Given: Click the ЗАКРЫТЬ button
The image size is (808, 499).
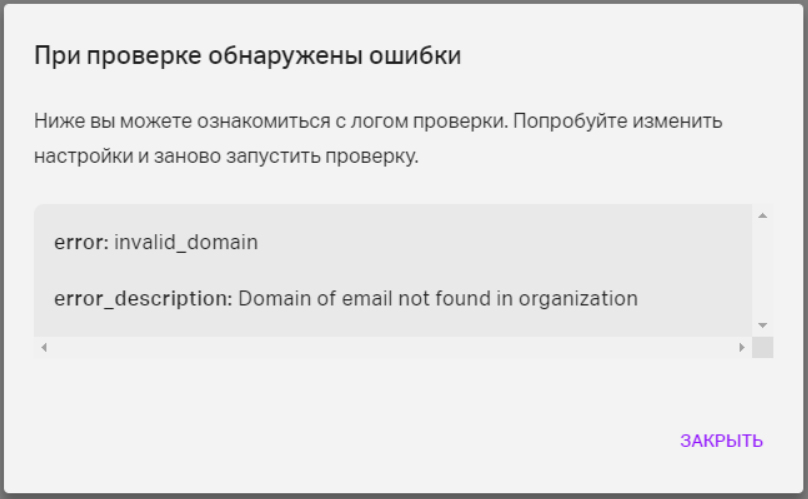Looking at the screenshot, I should click(x=721, y=441).
